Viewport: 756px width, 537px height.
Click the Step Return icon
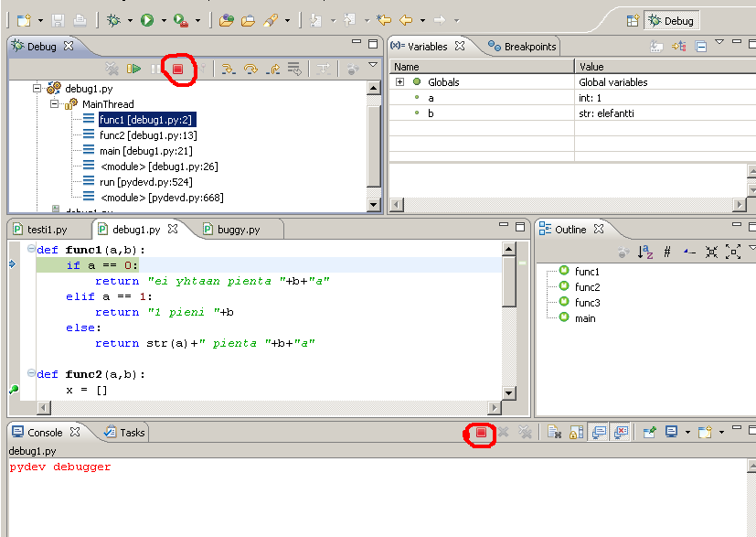pos(272,69)
